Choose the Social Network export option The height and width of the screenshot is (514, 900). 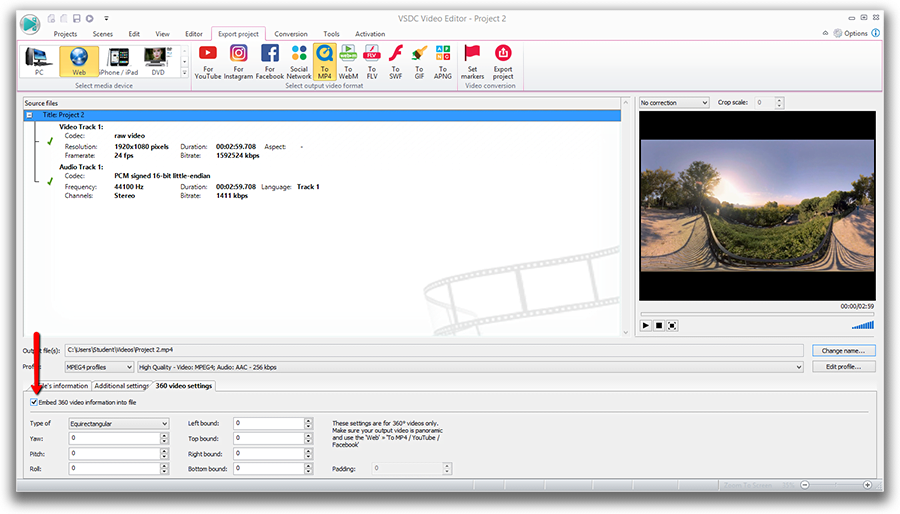pyautogui.click(x=299, y=62)
